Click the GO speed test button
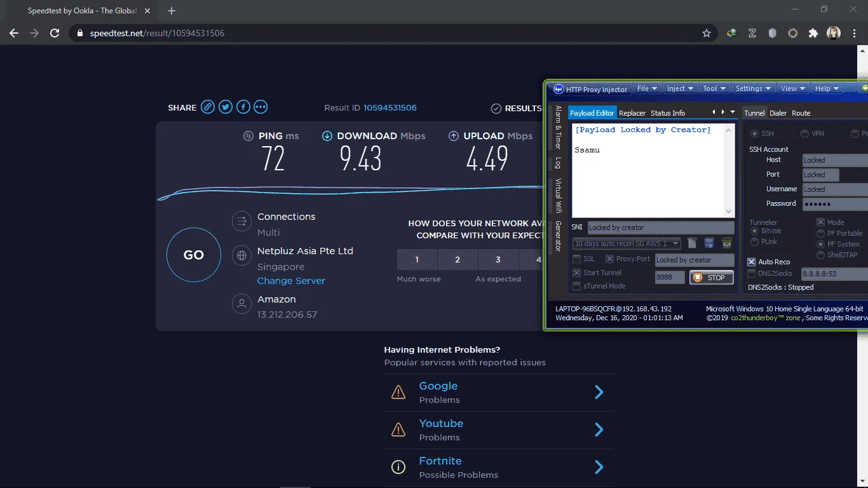 (x=194, y=255)
